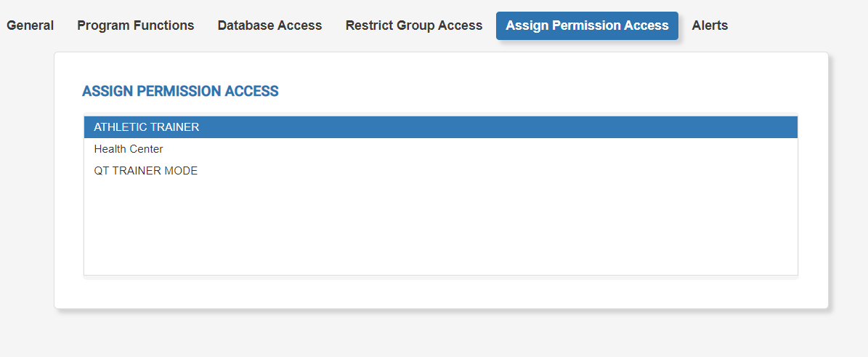Click the blue Assign Permission Access tab button
Viewport: 868px width, 357px height.
(587, 25)
